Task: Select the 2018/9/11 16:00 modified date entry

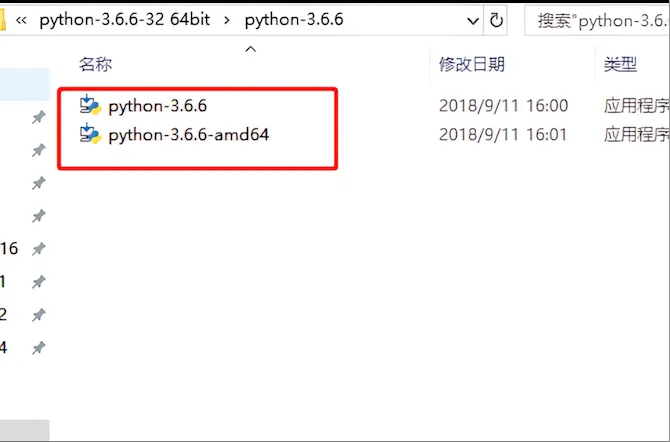Action: (x=503, y=106)
